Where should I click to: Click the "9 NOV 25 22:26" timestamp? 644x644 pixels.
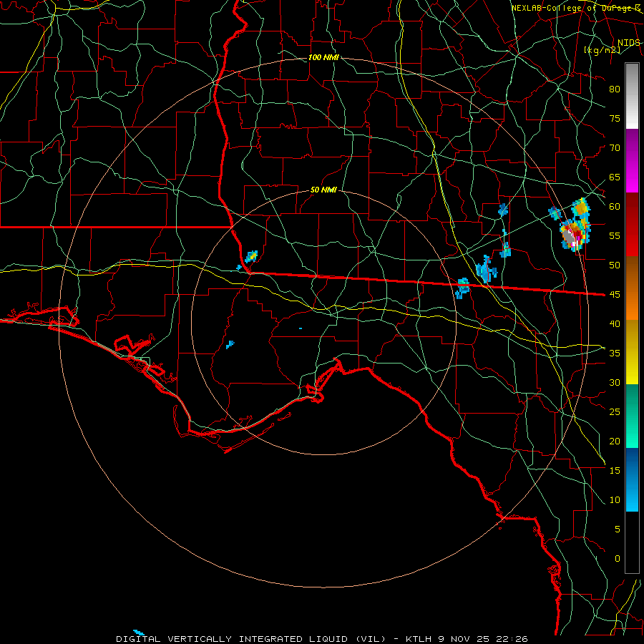point(482,639)
